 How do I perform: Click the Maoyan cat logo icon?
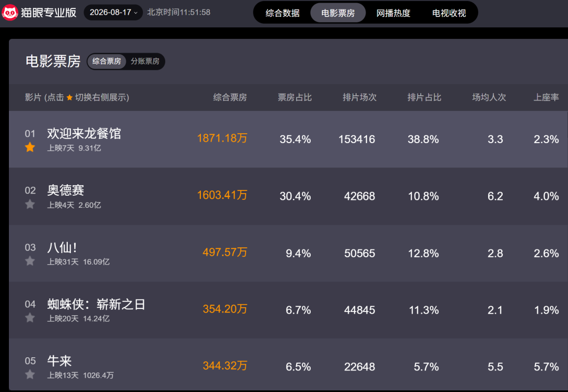coord(10,13)
